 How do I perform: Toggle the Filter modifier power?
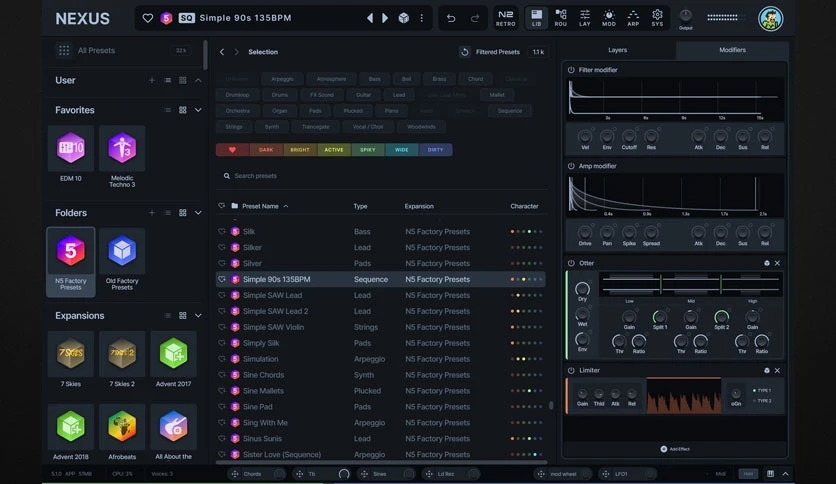pyautogui.click(x=571, y=70)
